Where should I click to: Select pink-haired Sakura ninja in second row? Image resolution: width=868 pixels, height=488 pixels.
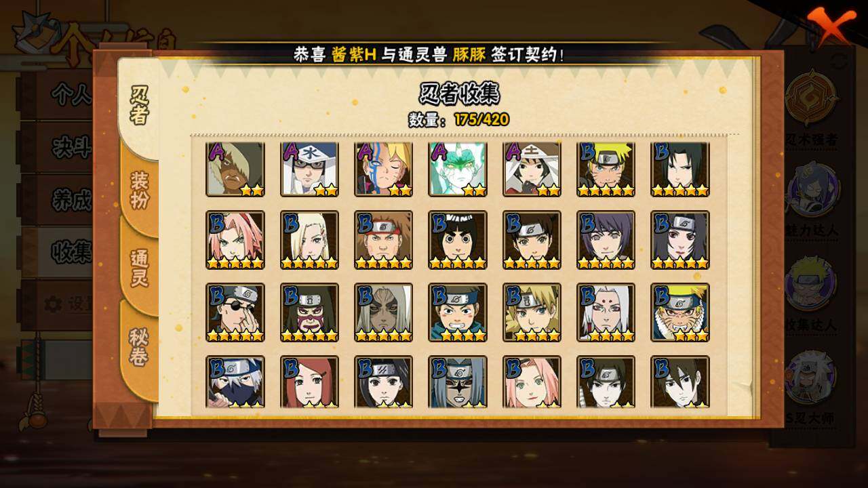pos(235,240)
